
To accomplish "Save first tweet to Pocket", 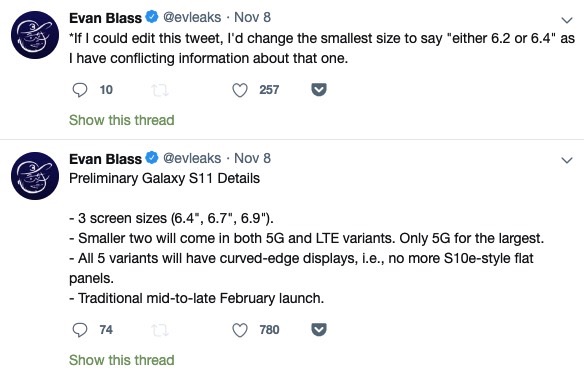I will point(319,90).
